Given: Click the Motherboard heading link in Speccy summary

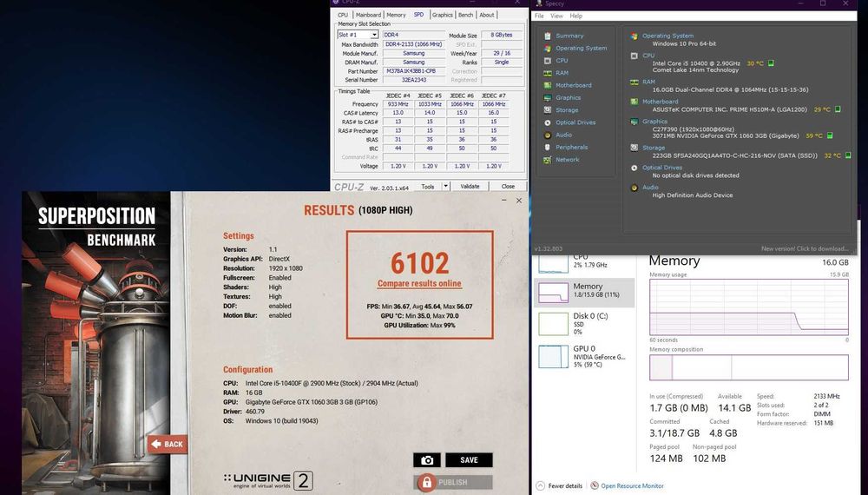Looking at the screenshot, I should click(x=660, y=102).
